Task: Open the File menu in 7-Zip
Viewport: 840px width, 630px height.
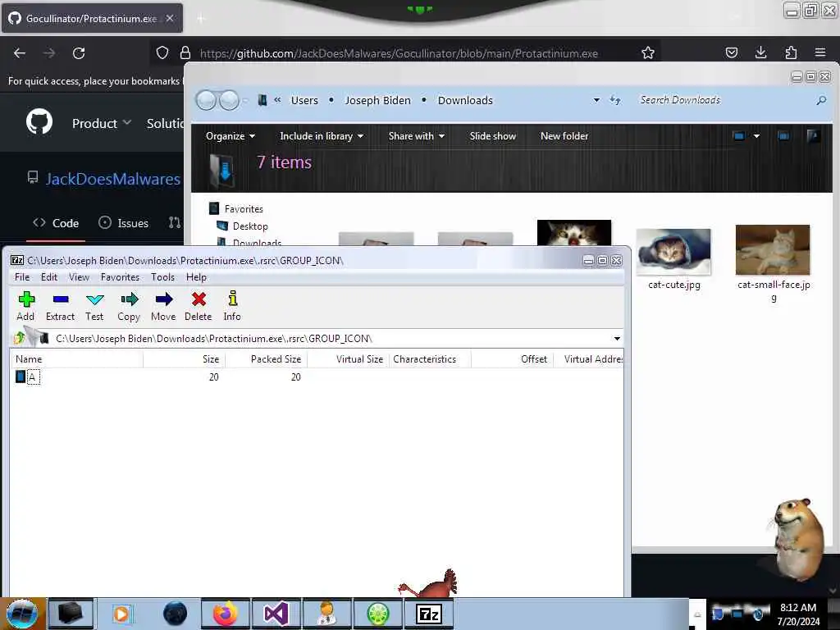Action: pyautogui.click(x=22, y=277)
